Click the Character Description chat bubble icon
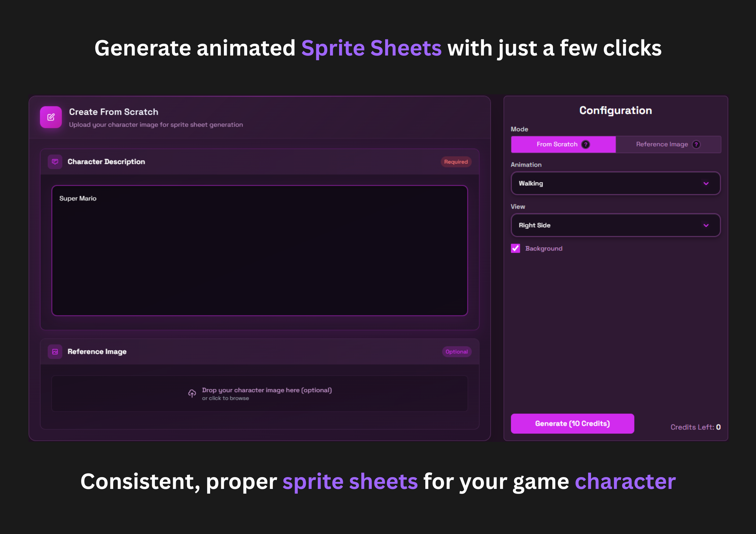The image size is (756, 534). point(55,162)
